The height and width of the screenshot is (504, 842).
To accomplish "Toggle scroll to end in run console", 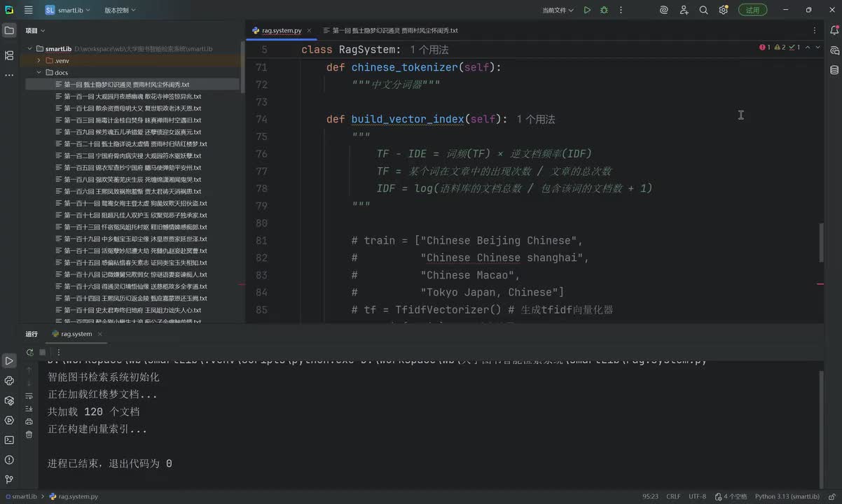I will 29,409.
